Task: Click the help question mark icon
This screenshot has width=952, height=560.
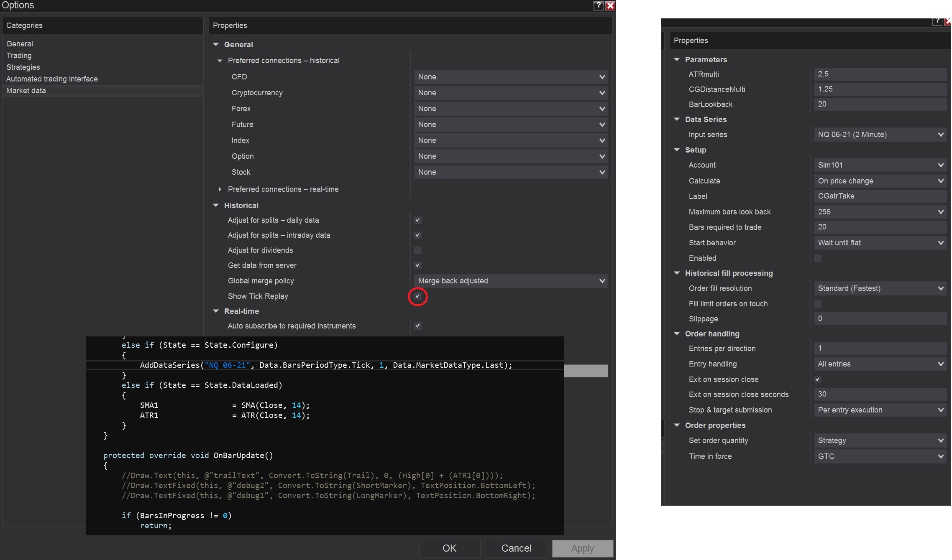Action: click(599, 5)
